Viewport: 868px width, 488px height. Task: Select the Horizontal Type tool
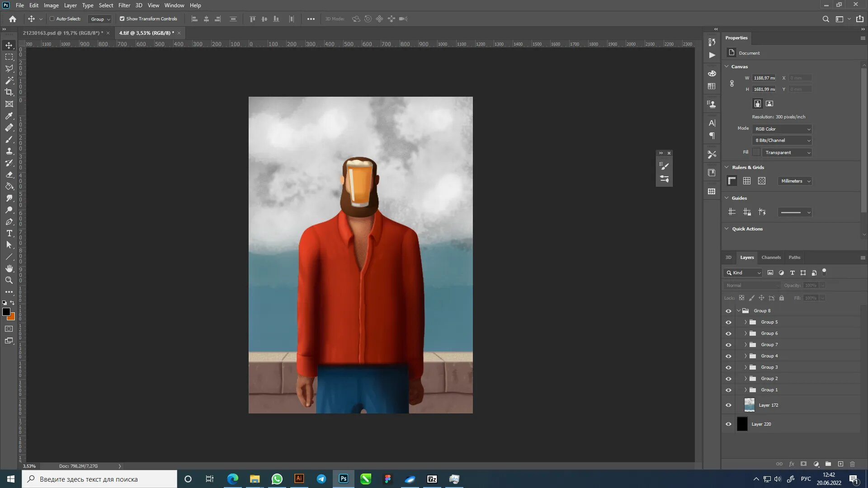9,234
